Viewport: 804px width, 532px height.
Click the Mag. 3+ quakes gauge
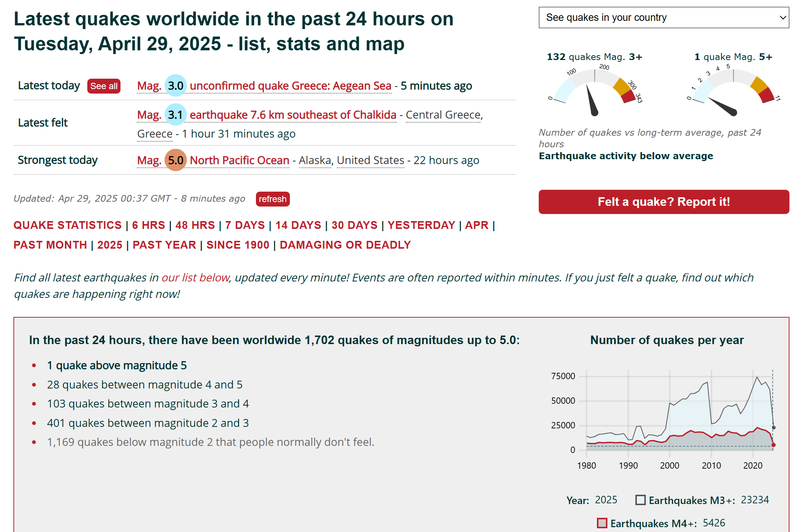point(595,91)
